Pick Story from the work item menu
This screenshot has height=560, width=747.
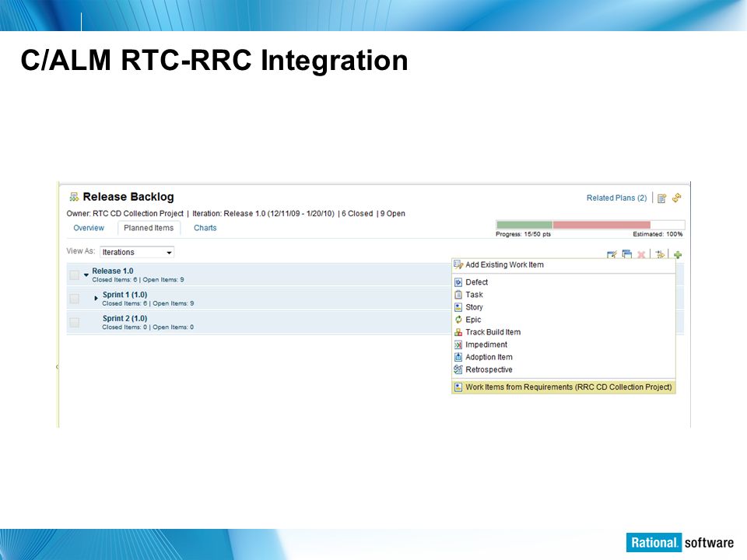click(563, 307)
